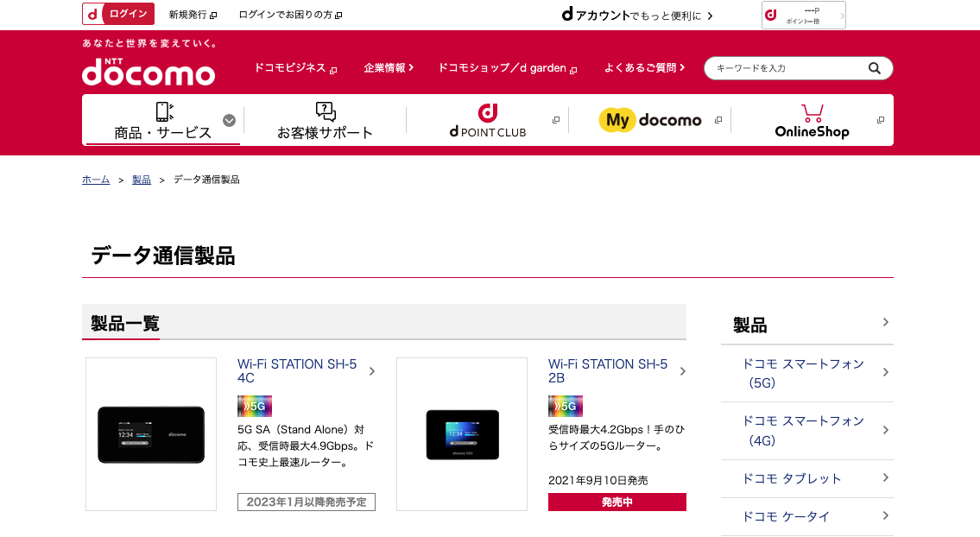980x537 pixels.
Task: Click the red d ログイン button
Action: click(118, 14)
